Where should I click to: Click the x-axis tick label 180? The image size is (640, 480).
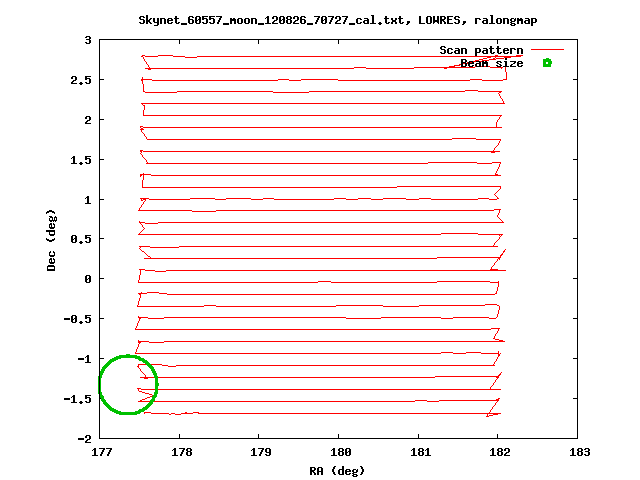(x=340, y=452)
